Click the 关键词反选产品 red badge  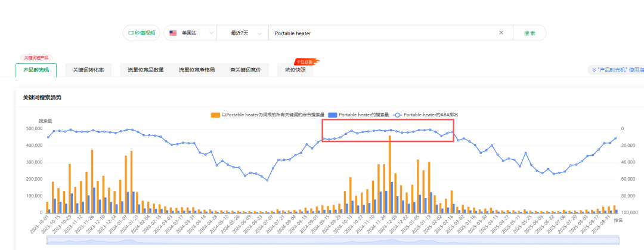click(x=37, y=58)
